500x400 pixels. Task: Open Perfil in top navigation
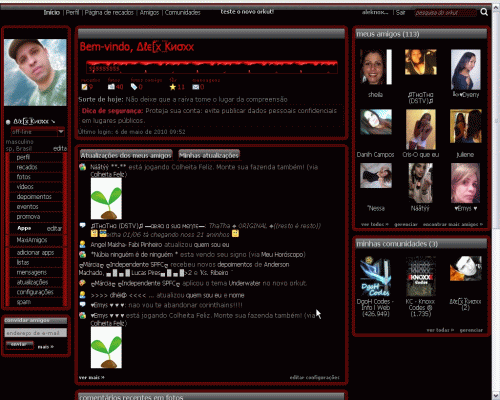[x=72, y=13]
